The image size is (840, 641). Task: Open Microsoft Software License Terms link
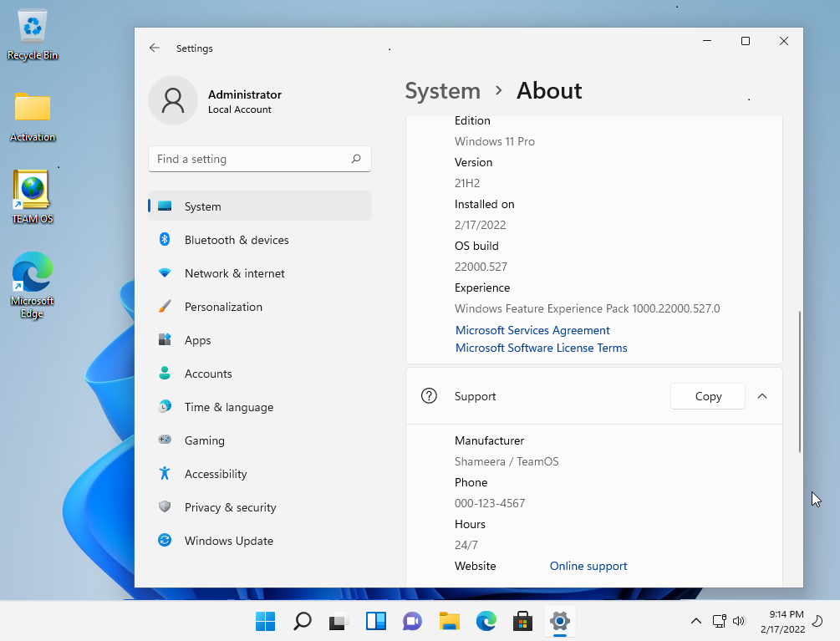point(541,348)
